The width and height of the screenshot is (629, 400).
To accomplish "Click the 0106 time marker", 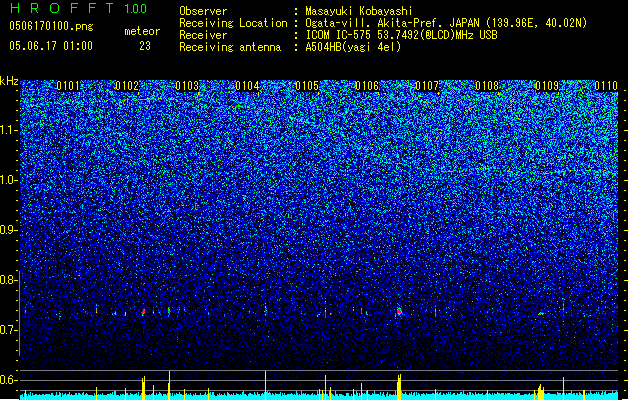I will click(x=367, y=86).
